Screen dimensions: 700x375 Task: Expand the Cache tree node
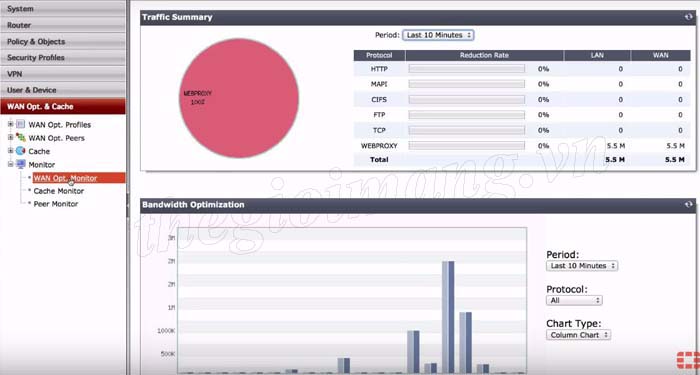click(x=11, y=151)
